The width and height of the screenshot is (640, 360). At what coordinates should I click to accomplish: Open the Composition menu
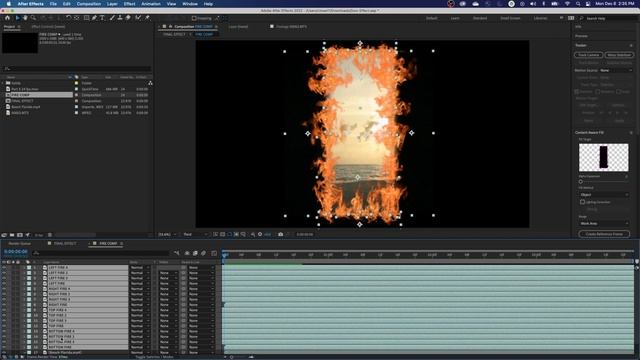(89, 4)
